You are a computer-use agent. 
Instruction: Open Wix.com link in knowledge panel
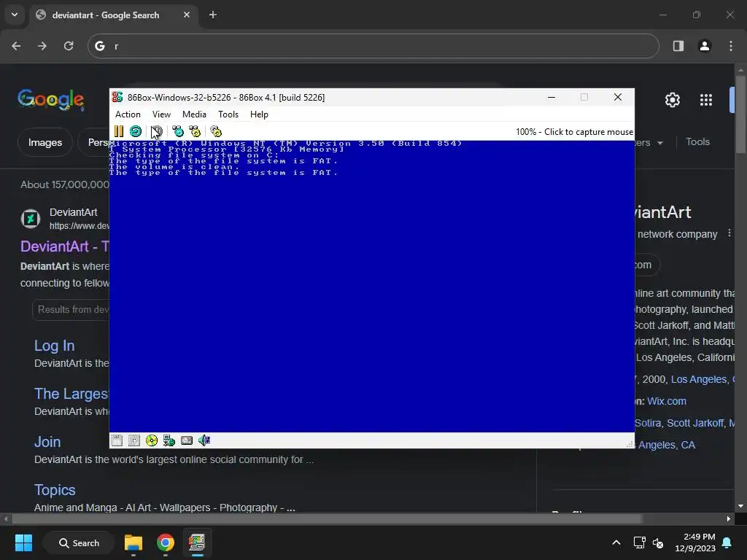[667, 401]
